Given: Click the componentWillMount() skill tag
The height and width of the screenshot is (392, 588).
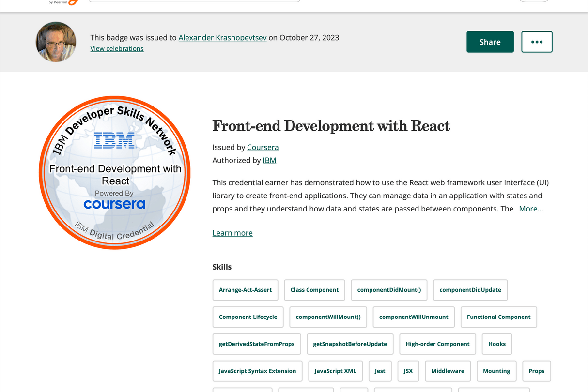Looking at the screenshot, I should (328, 317).
